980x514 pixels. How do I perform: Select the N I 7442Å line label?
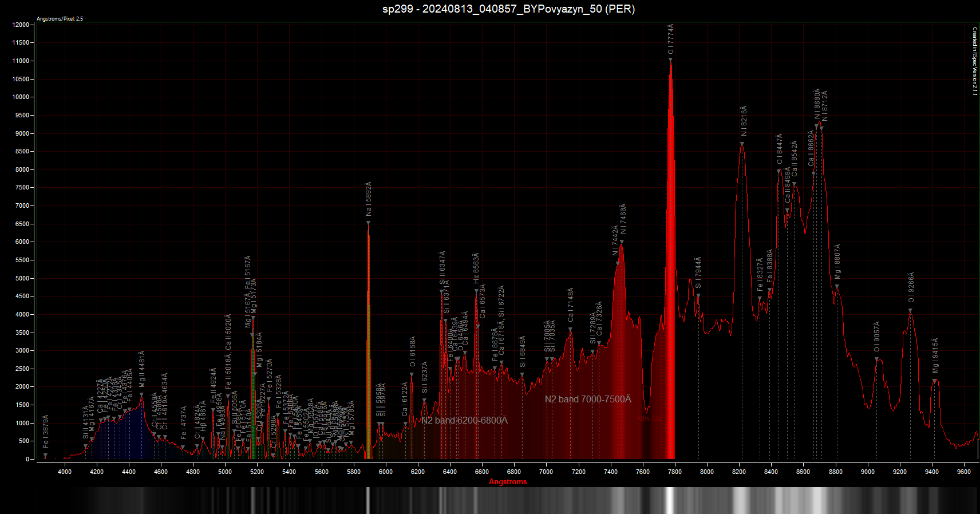click(615, 240)
